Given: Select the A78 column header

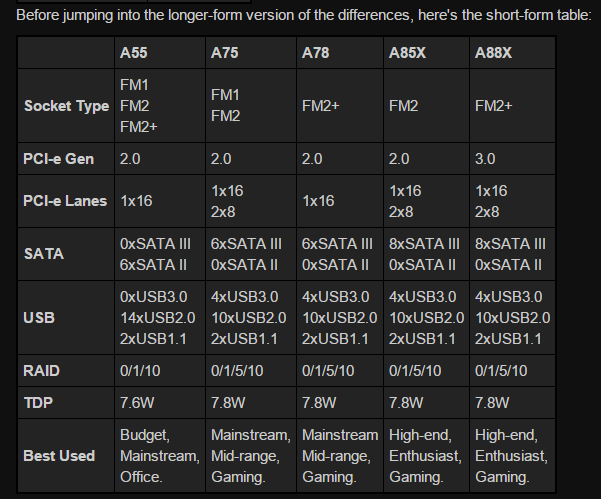Looking at the screenshot, I should click(340, 53).
